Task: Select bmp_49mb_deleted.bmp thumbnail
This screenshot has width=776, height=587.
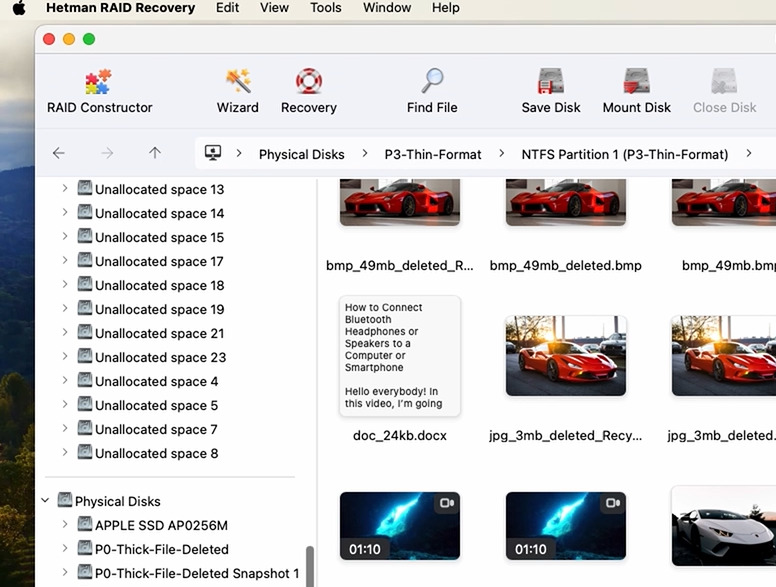Action: click(x=566, y=202)
